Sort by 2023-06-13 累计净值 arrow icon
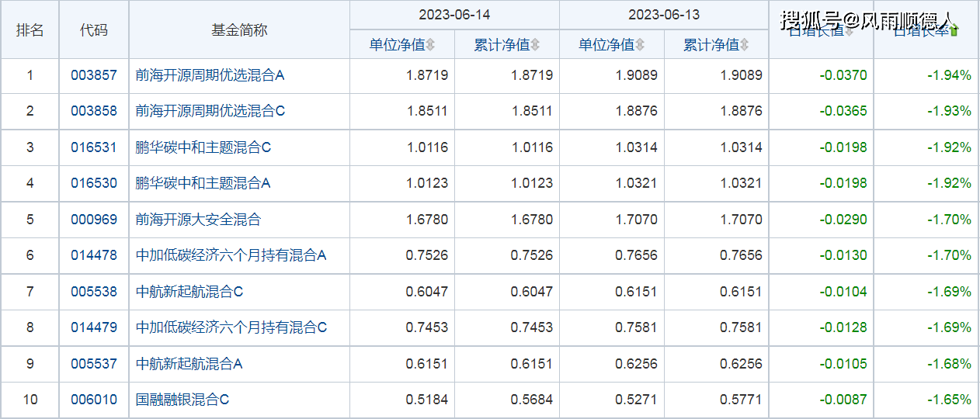980x419 pixels. (745, 45)
